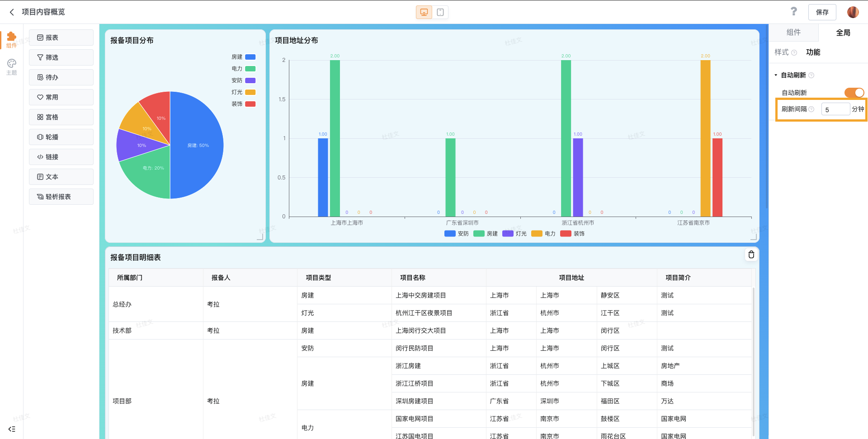
Task: Toggle 装饰 in bar chart legend
Action: [x=572, y=234]
